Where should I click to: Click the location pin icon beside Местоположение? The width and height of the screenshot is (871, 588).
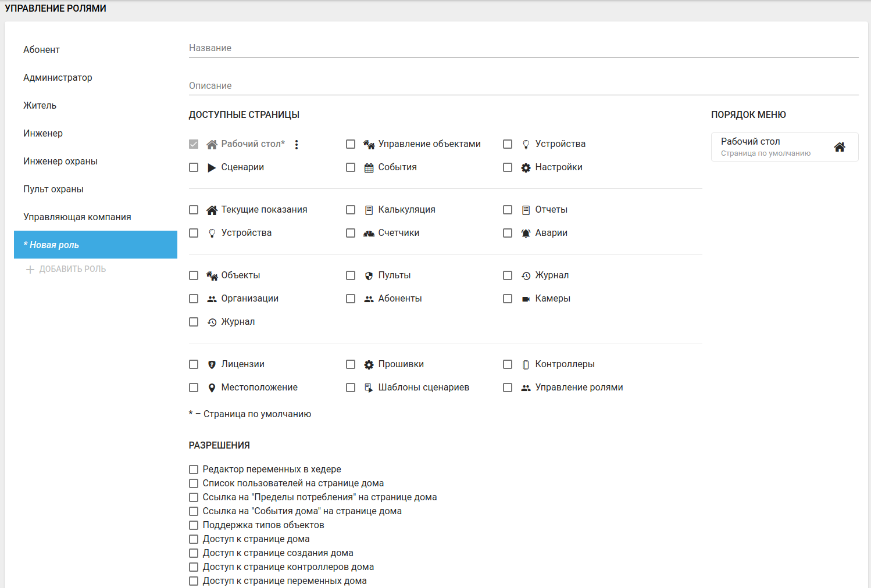[212, 388]
